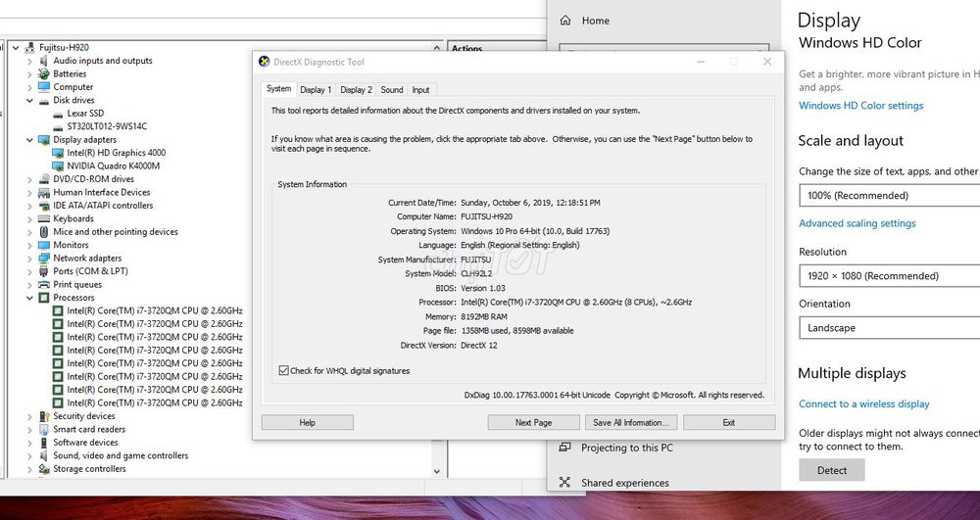Click the Smart card readers icon
980x520 pixels.
[x=44, y=429]
